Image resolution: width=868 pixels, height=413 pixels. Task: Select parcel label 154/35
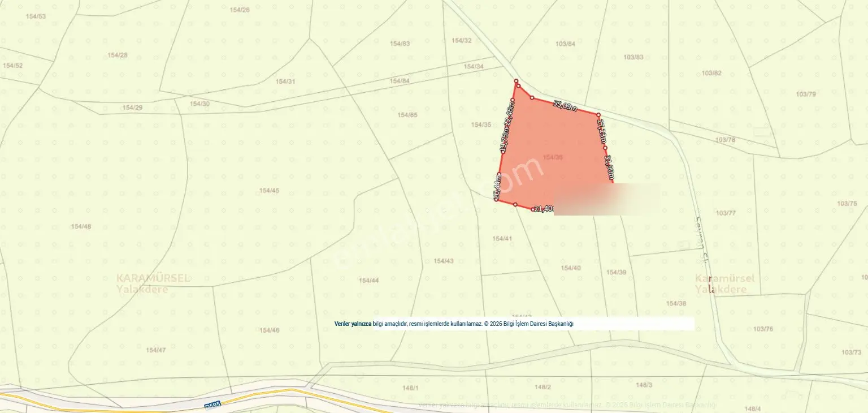(x=481, y=124)
